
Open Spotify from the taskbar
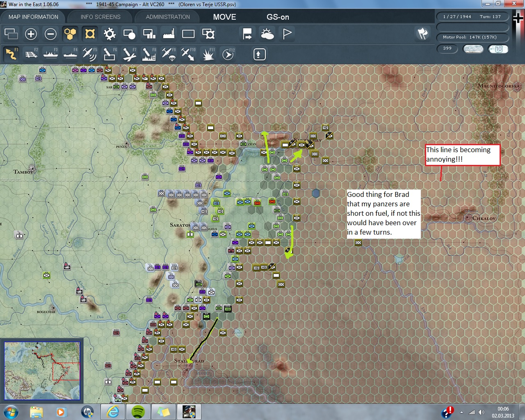pos(138,412)
